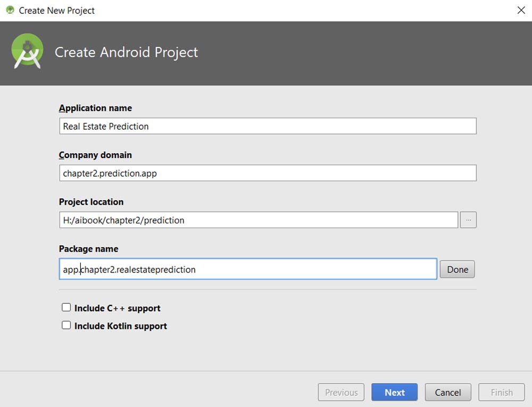
Task: Click the Create Android Project heading
Action: click(x=126, y=52)
